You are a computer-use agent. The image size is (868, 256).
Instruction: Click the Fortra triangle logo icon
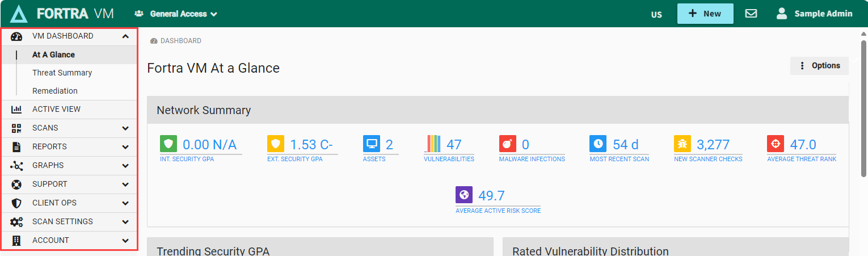click(x=18, y=14)
